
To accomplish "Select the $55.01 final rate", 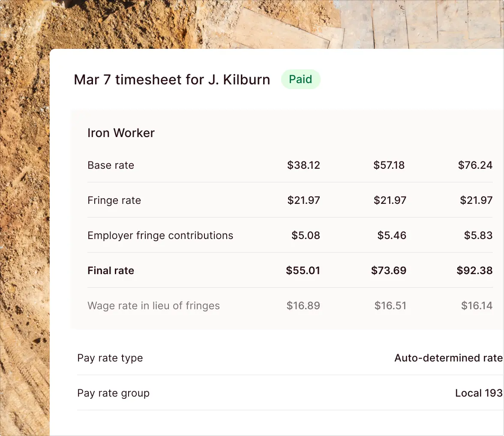I will pyautogui.click(x=303, y=271).
